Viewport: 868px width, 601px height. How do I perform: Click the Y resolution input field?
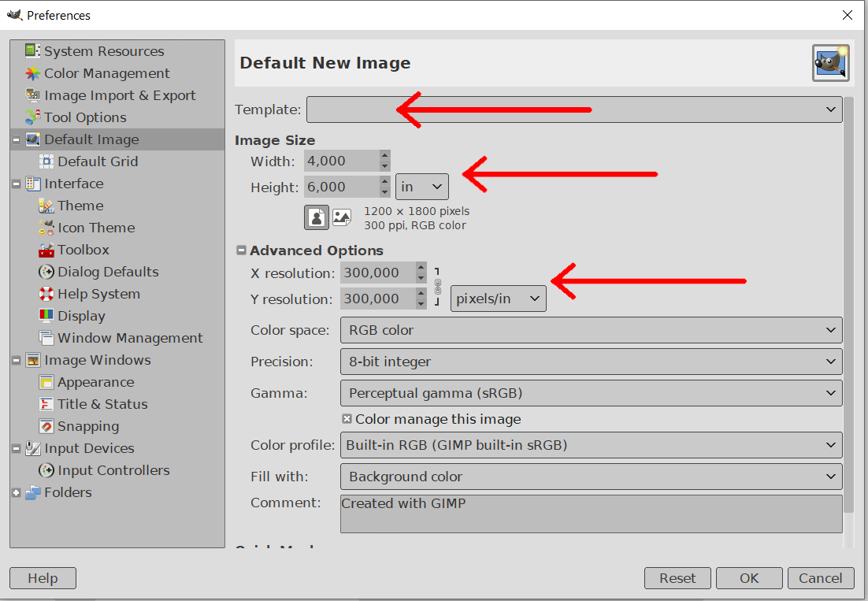tap(378, 299)
